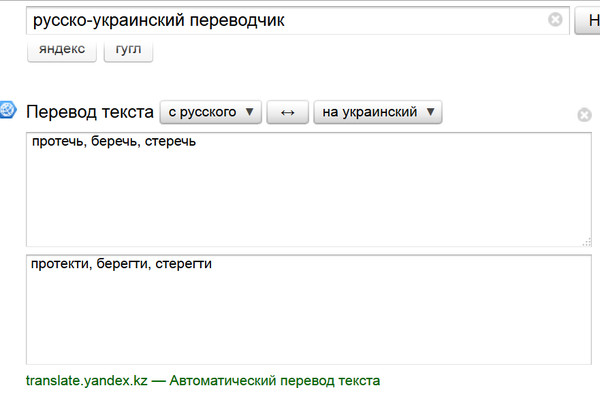Image resolution: width=600 pixels, height=405 pixels.
Task: Close the Перевод текста translator widget
Action: tap(584, 115)
